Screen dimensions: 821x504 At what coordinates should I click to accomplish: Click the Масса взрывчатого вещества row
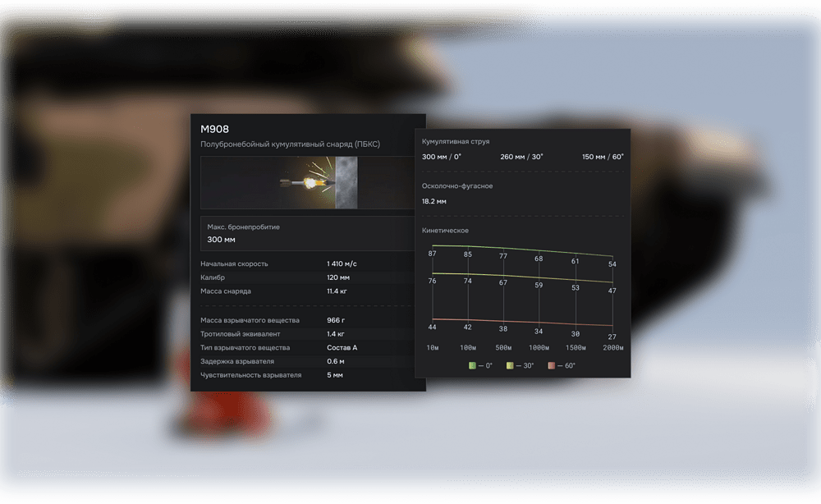pyautogui.click(x=308, y=319)
